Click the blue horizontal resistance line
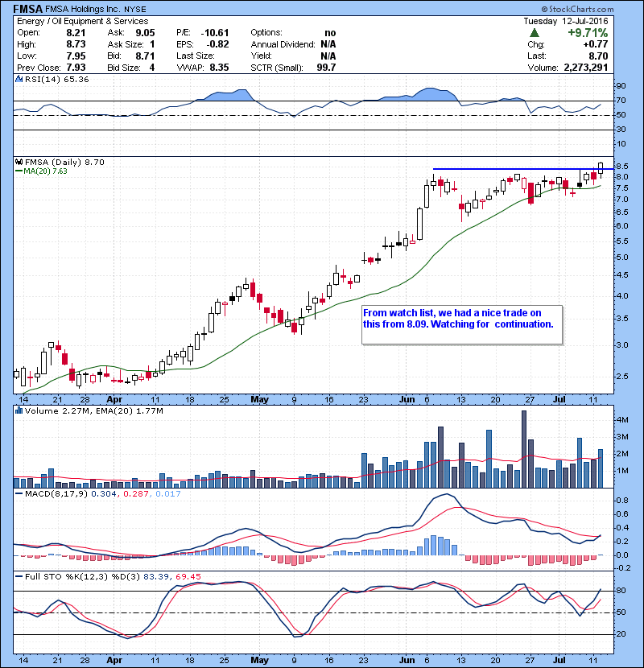 click(523, 169)
